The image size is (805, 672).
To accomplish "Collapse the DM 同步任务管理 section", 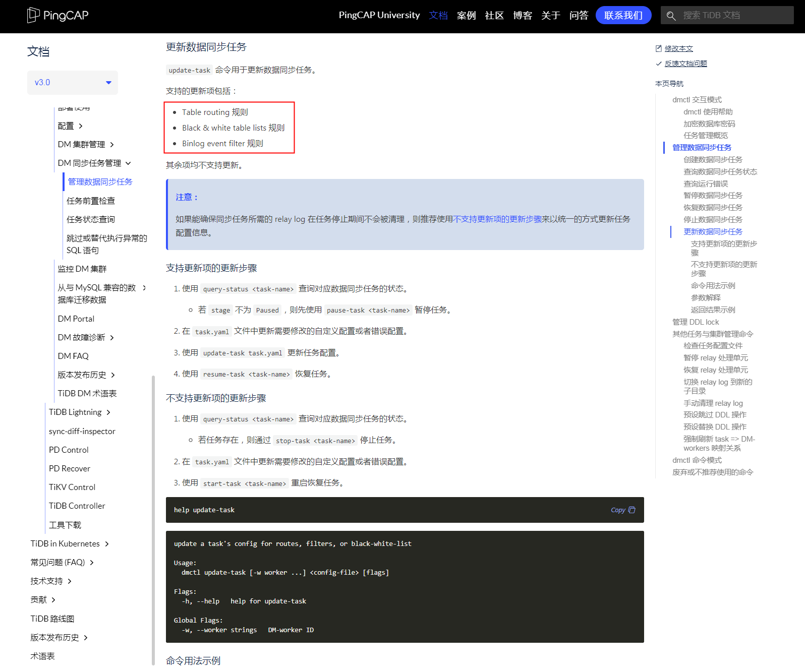I will 128,163.
